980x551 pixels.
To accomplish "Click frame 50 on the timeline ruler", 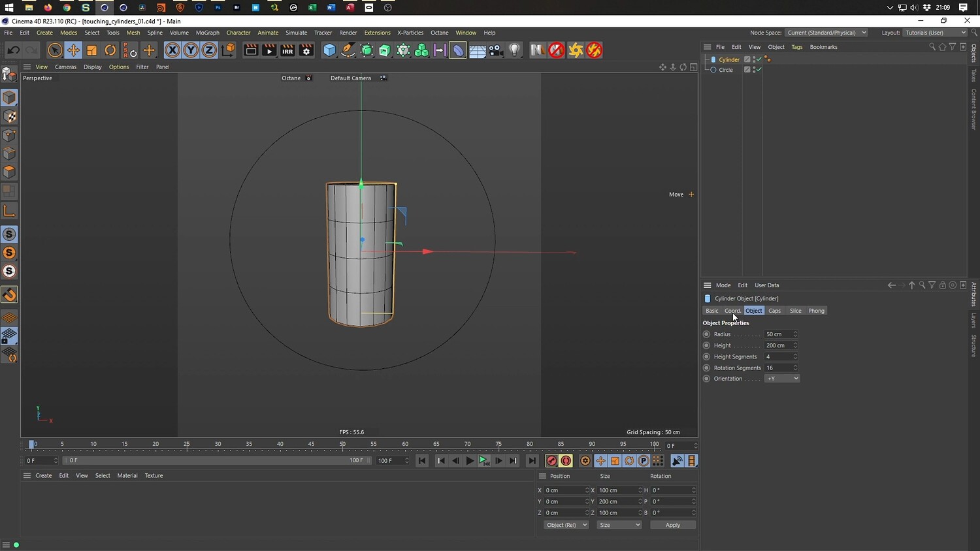I will (342, 445).
